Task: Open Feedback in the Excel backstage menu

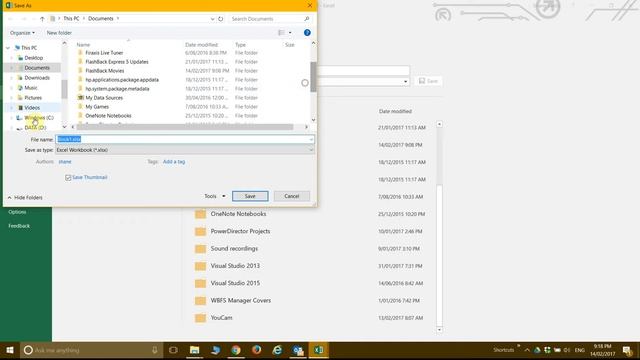Action: click(19, 226)
